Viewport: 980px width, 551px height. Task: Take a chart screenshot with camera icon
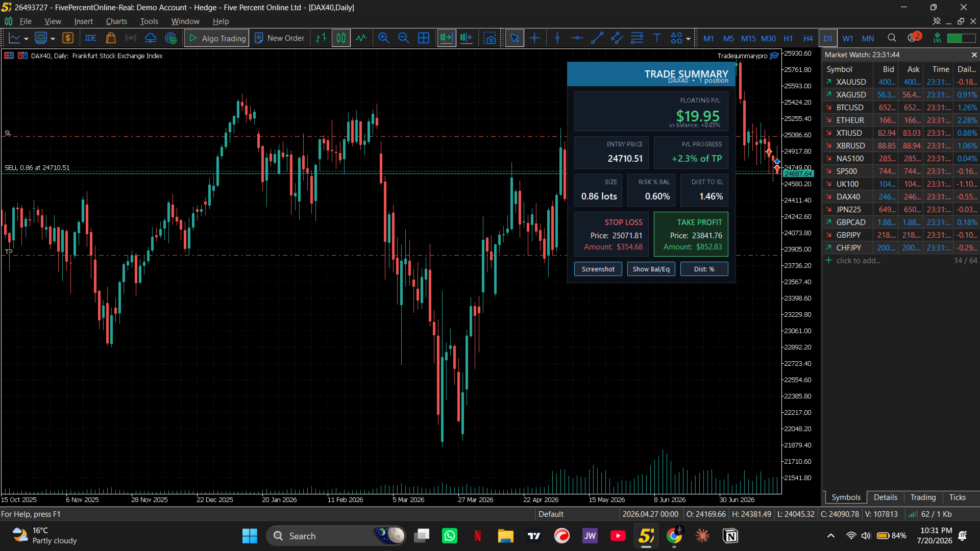coord(490,38)
